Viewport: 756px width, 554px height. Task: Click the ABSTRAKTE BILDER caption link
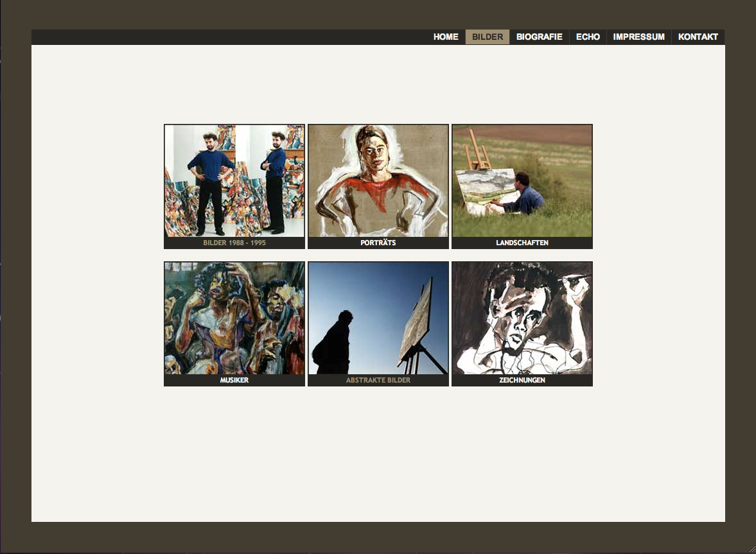click(x=378, y=380)
